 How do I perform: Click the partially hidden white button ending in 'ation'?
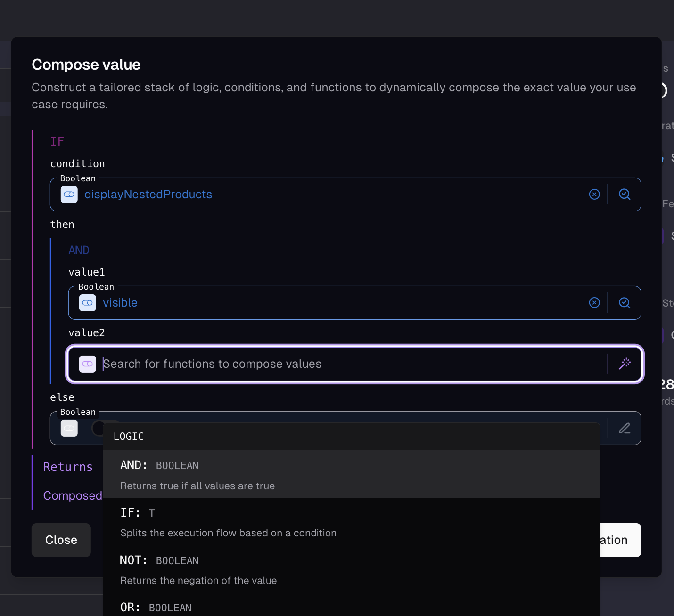[x=620, y=540]
